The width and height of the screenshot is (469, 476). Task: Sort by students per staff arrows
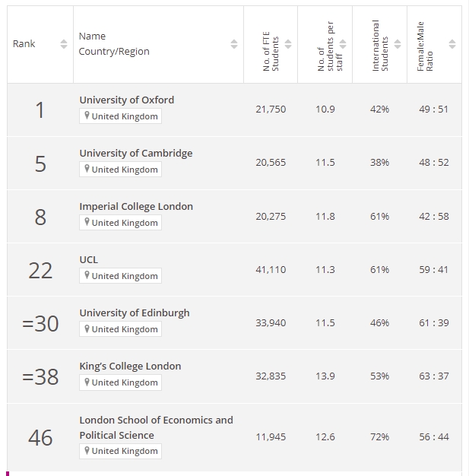point(343,44)
